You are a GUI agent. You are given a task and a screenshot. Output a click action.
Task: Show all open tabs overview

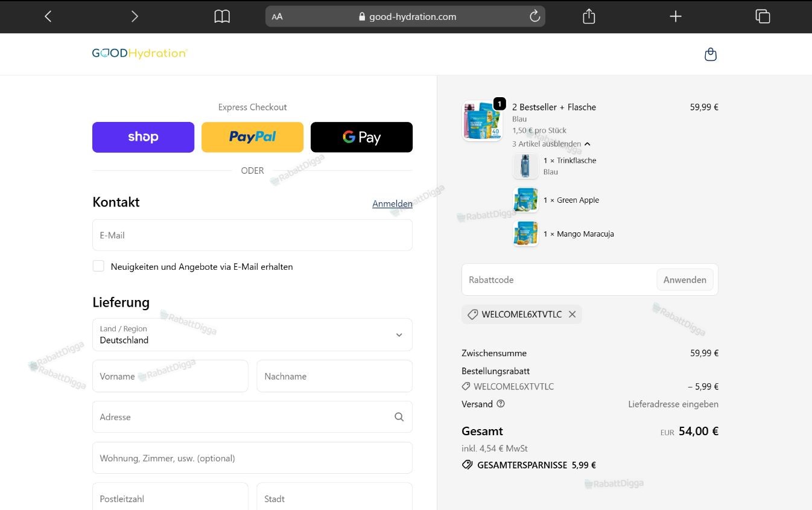tap(763, 16)
